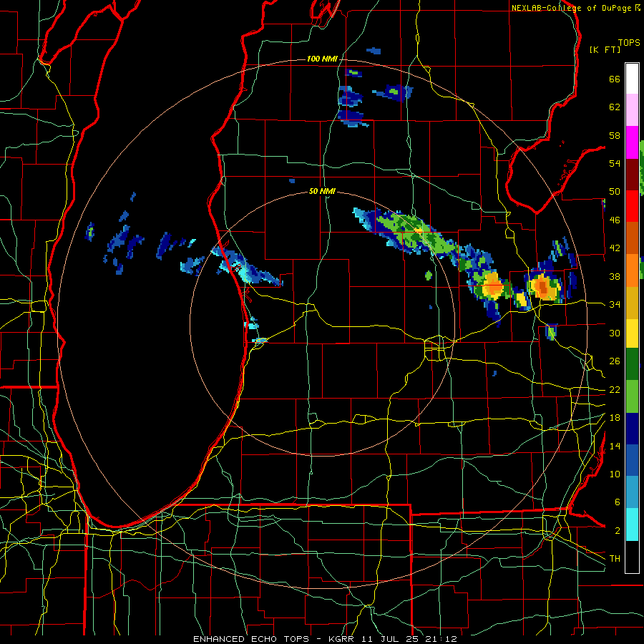Viewport: 644px width, 644px height.
Task: Click the 6 legend value
Action: coord(618,502)
